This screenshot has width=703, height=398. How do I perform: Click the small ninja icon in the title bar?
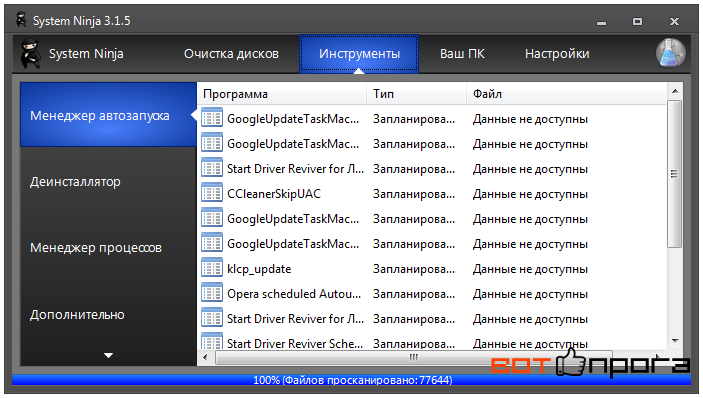21,20
